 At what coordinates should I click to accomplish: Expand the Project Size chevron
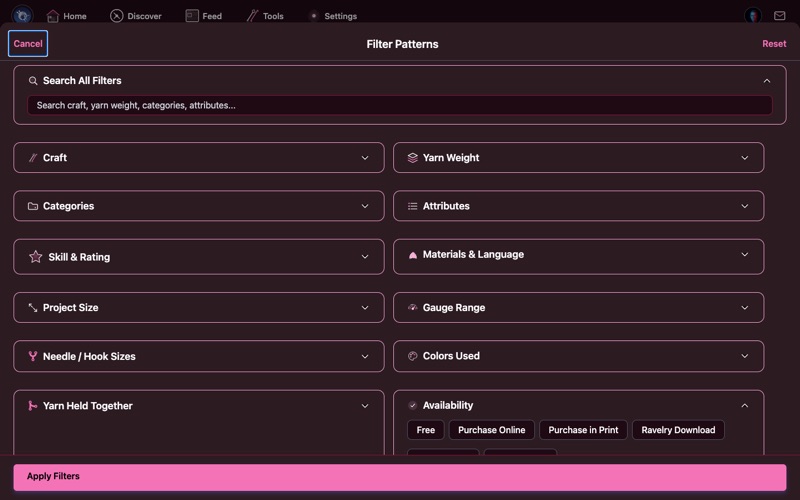click(x=365, y=308)
